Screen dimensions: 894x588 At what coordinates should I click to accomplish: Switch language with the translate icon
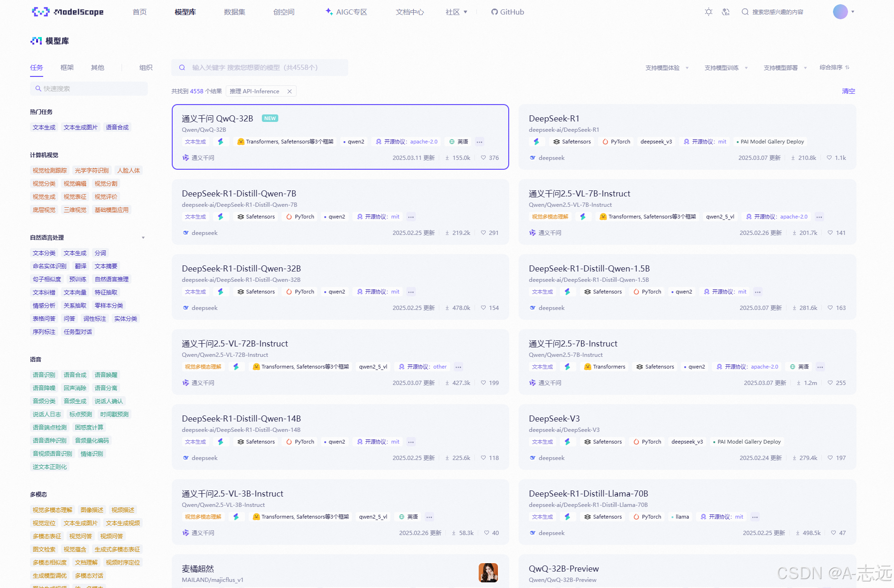click(x=726, y=12)
